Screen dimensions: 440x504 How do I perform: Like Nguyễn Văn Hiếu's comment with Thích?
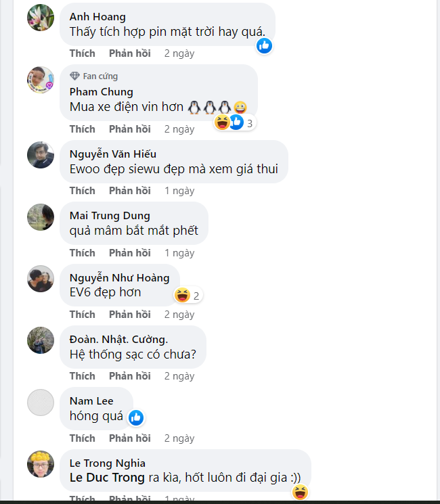point(82,191)
